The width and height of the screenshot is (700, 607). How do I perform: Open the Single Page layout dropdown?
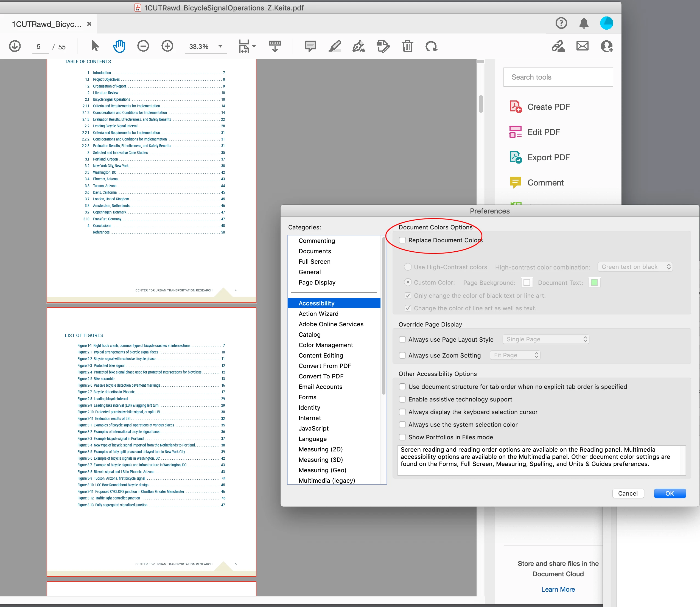[x=545, y=339]
